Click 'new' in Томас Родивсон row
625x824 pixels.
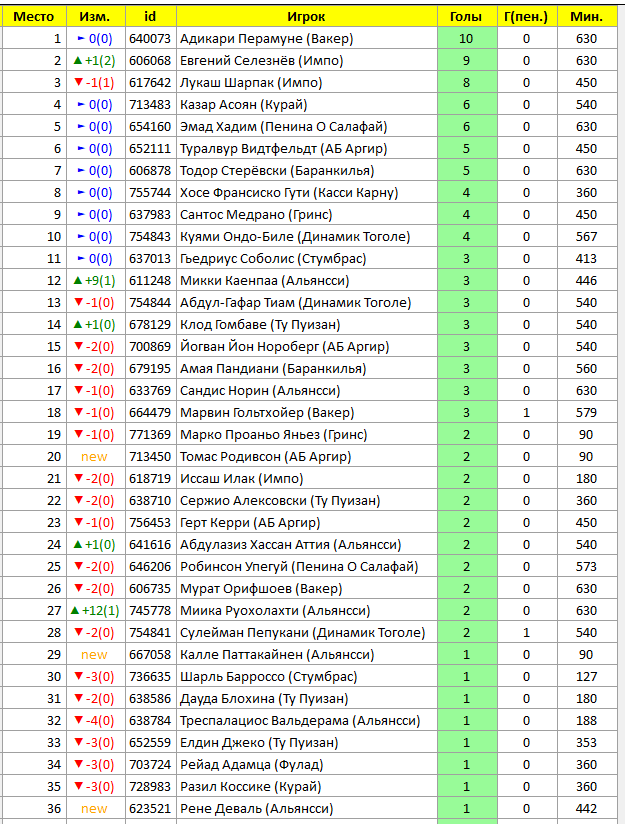click(x=94, y=457)
